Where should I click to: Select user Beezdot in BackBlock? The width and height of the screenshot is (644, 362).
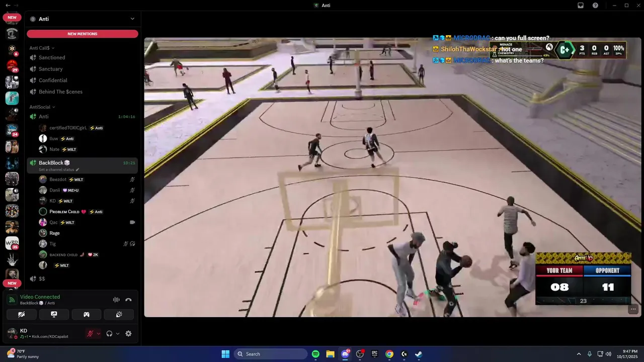pos(83,179)
